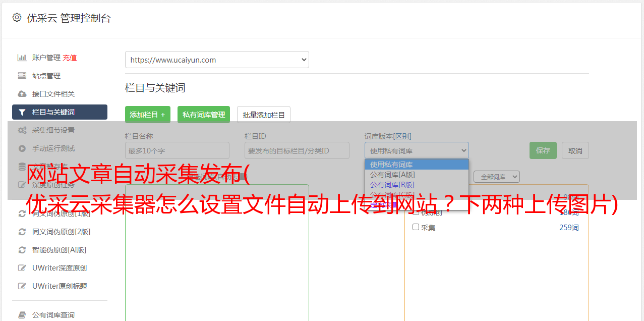This screenshot has width=644, height=321.
Task: Open the 词库版本 使用私有词库 dropdown
Action: 417,150
